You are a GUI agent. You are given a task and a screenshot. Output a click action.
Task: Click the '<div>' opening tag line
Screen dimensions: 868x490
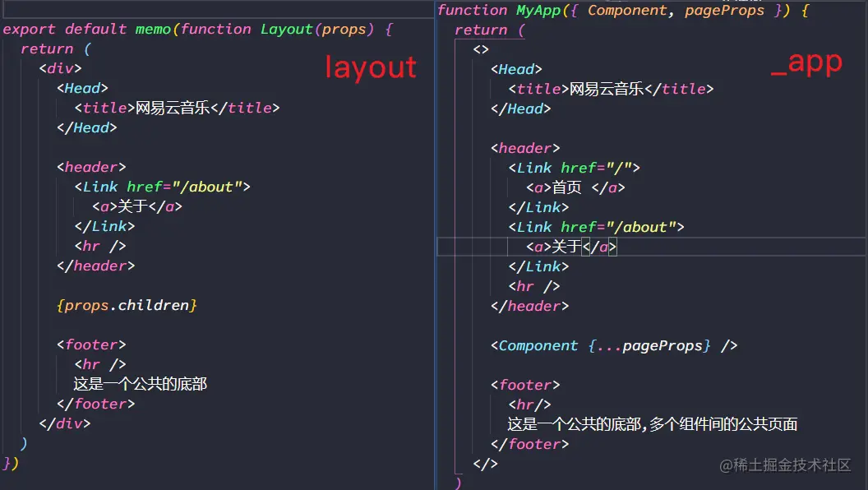(x=60, y=68)
